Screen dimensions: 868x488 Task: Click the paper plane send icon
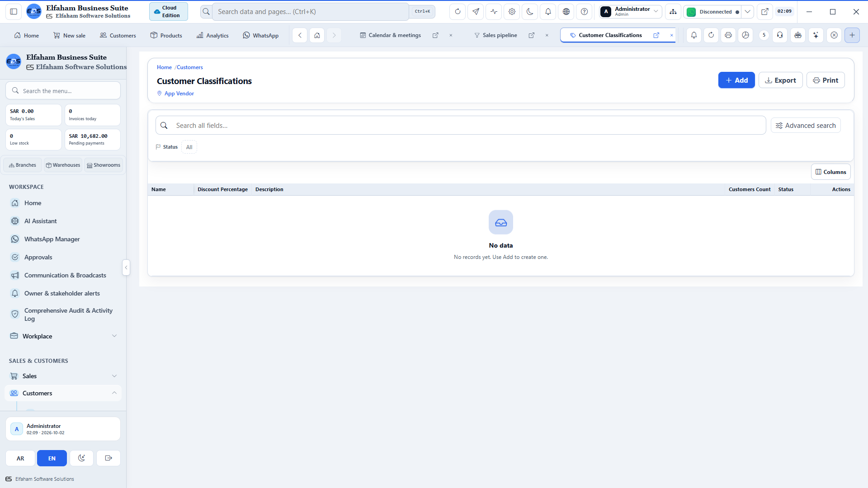tap(476, 12)
